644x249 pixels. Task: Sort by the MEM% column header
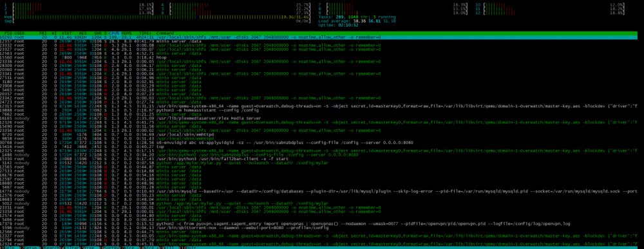point(126,33)
